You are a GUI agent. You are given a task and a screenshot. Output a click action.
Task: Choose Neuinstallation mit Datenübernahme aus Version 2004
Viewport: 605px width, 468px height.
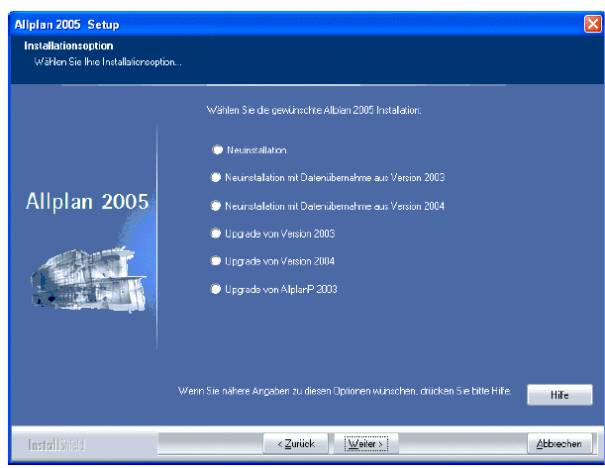(216, 206)
